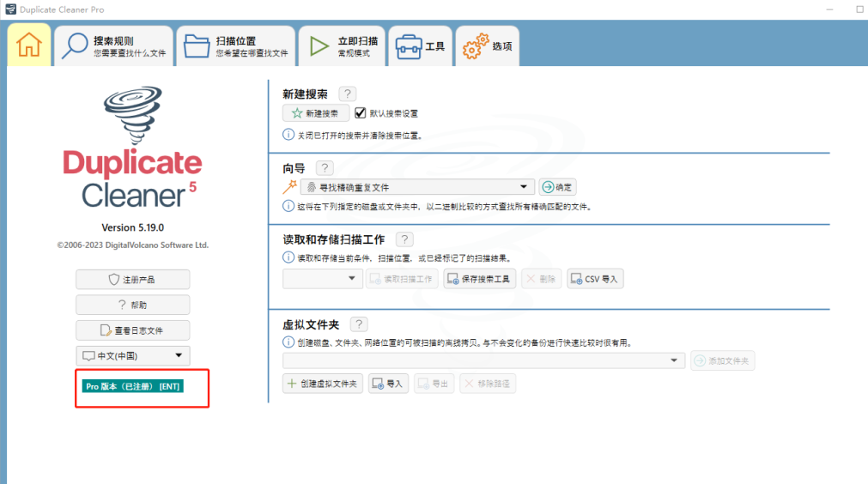Open the 选项 settings tab
The image size is (868, 484).
click(487, 45)
